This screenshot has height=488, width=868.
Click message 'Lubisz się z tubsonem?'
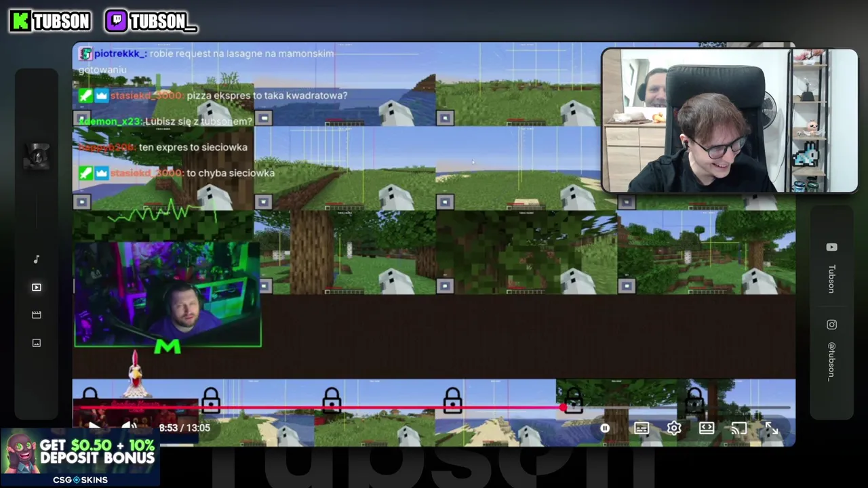[198, 121]
